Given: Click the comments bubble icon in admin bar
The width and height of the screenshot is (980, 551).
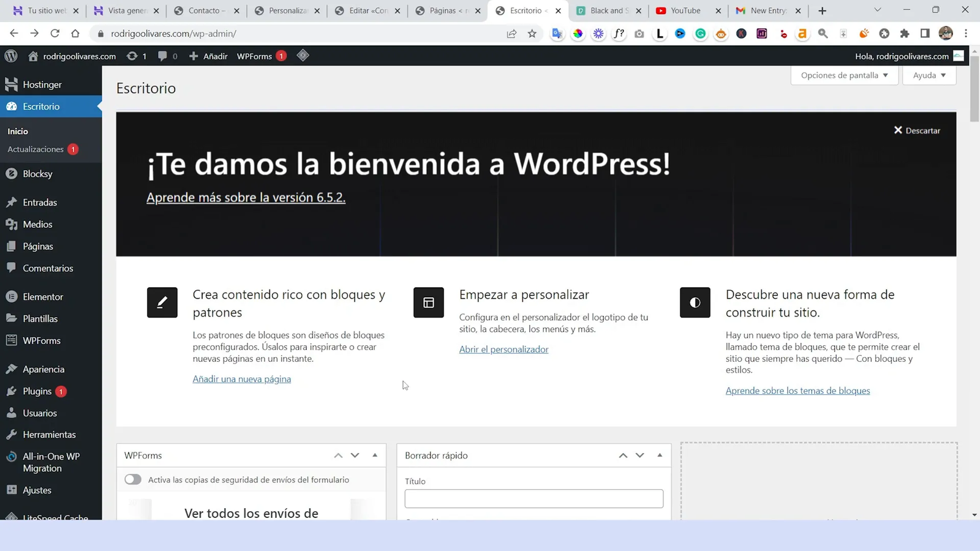Looking at the screenshot, I should pos(162,56).
